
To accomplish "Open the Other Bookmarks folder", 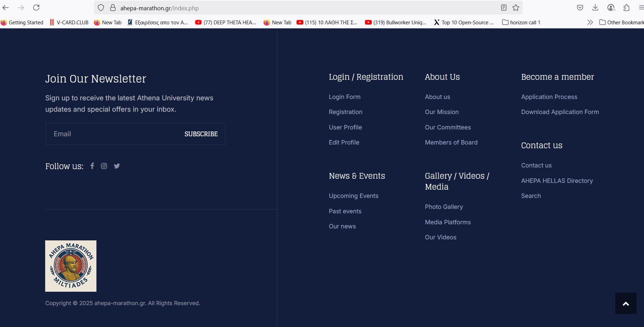I will tap(622, 22).
